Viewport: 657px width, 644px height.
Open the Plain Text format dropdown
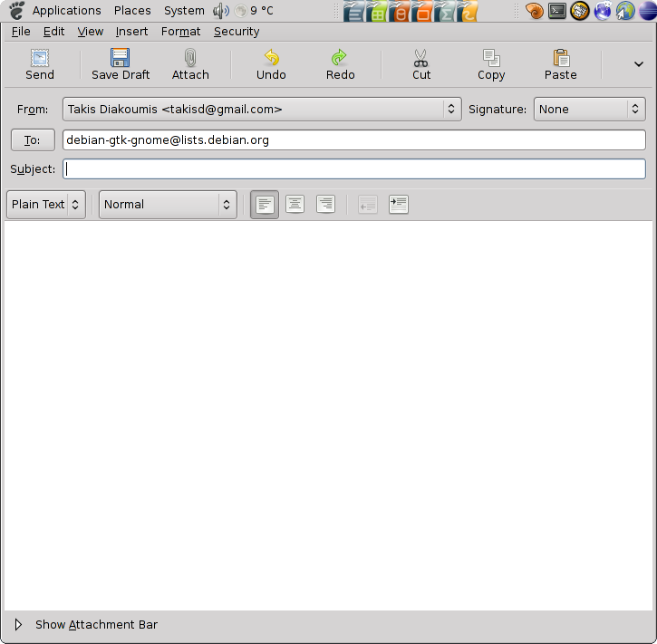coord(46,205)
